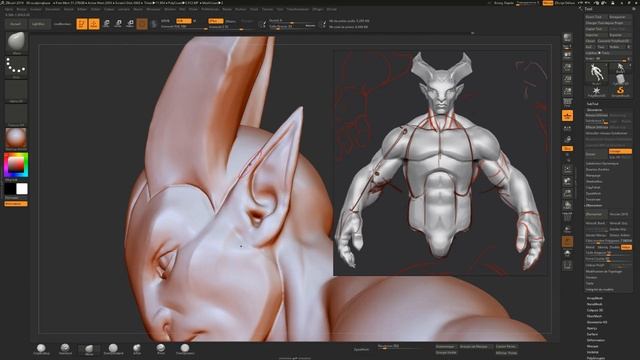Screen dimensions: 640x360
Task: Click the Frame icon on right shelf
Action: click(x=567, y=168)
